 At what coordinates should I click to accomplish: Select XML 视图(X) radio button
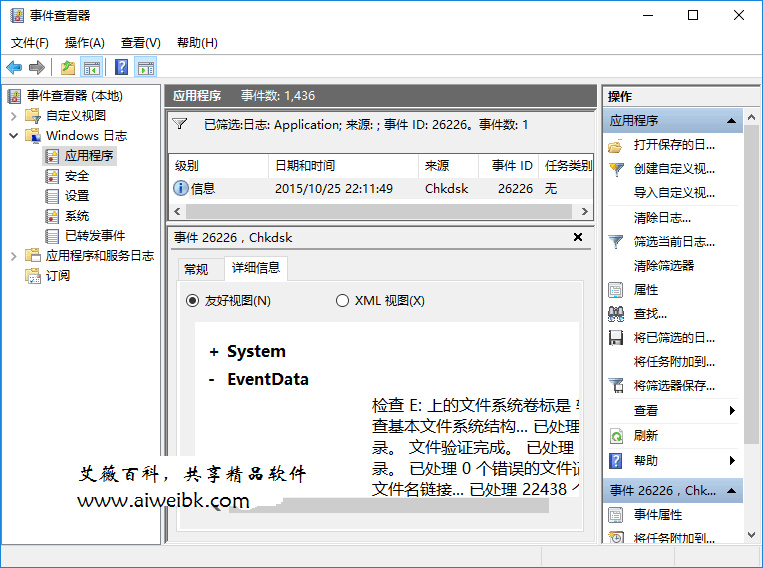pos(343,301)
